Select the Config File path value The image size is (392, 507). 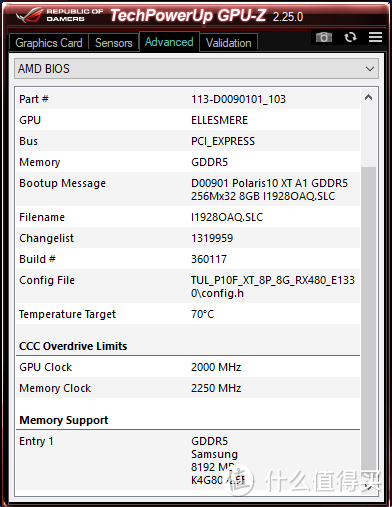click(x=273, y=286)
